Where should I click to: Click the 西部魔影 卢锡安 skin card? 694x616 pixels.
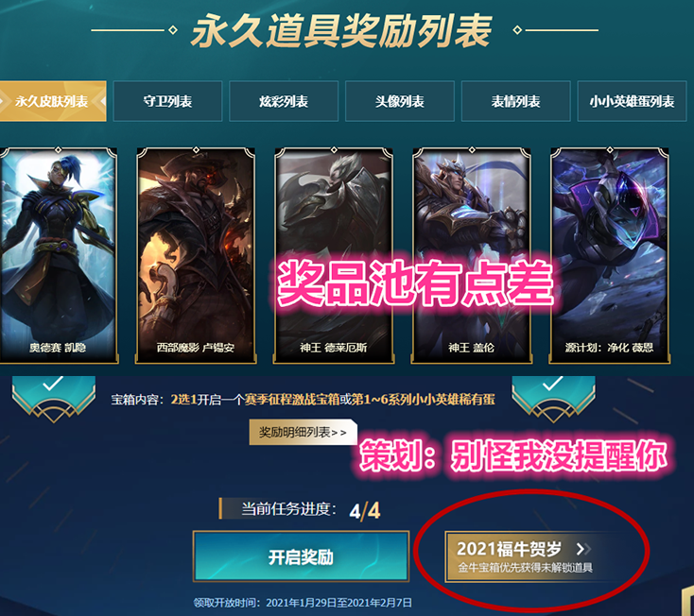point(196,256)
